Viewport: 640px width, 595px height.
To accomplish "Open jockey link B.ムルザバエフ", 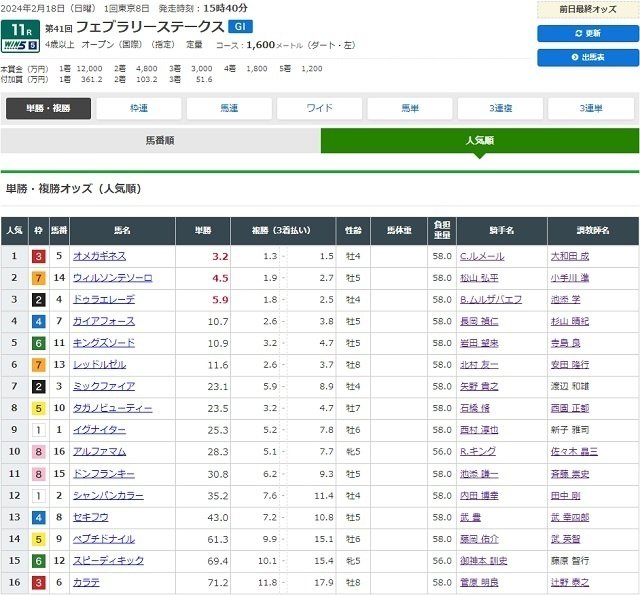I will 491,300.
